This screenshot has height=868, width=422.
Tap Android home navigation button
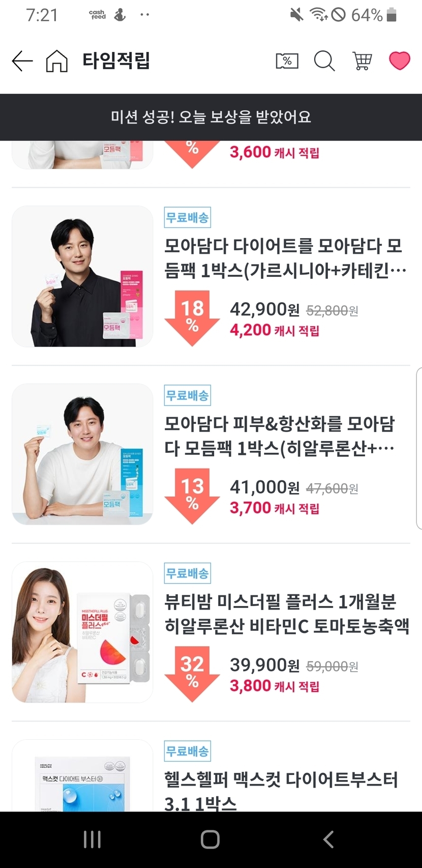210,840
